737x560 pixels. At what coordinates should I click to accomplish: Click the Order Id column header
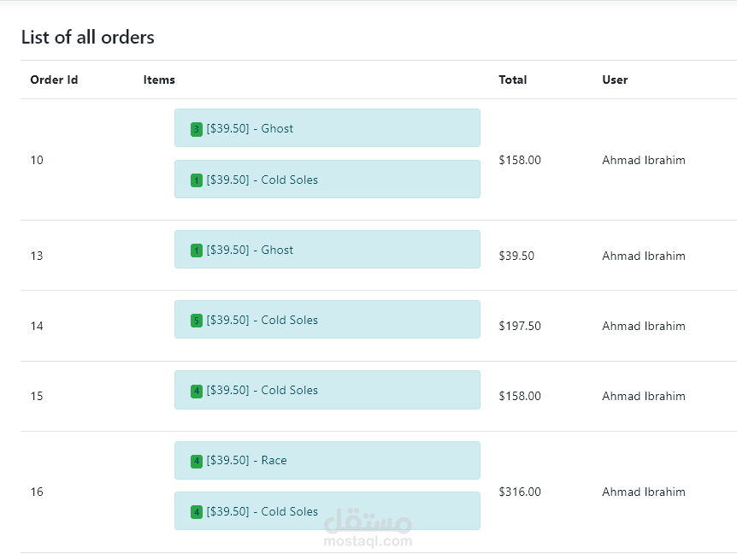54,80
